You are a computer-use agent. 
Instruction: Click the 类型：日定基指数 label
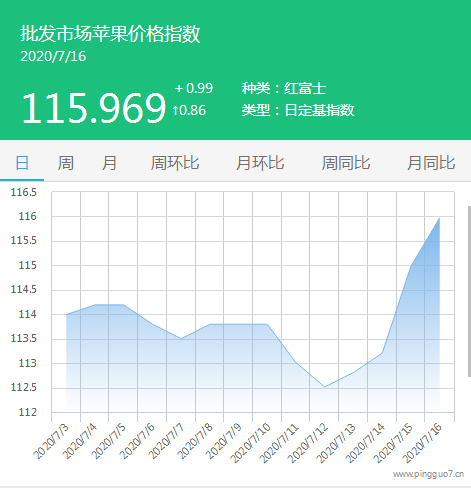[x=298, y=110]
